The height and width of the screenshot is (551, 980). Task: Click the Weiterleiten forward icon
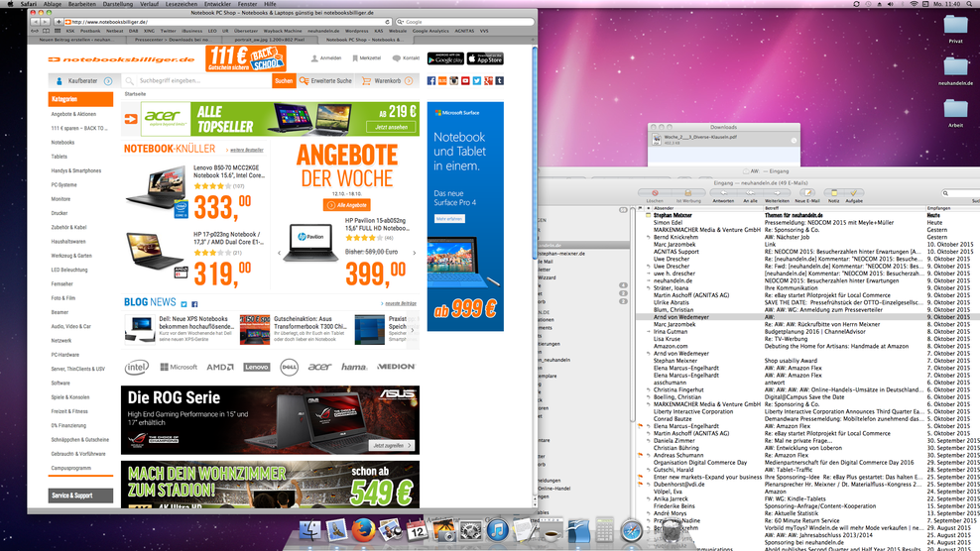point(777,193)
